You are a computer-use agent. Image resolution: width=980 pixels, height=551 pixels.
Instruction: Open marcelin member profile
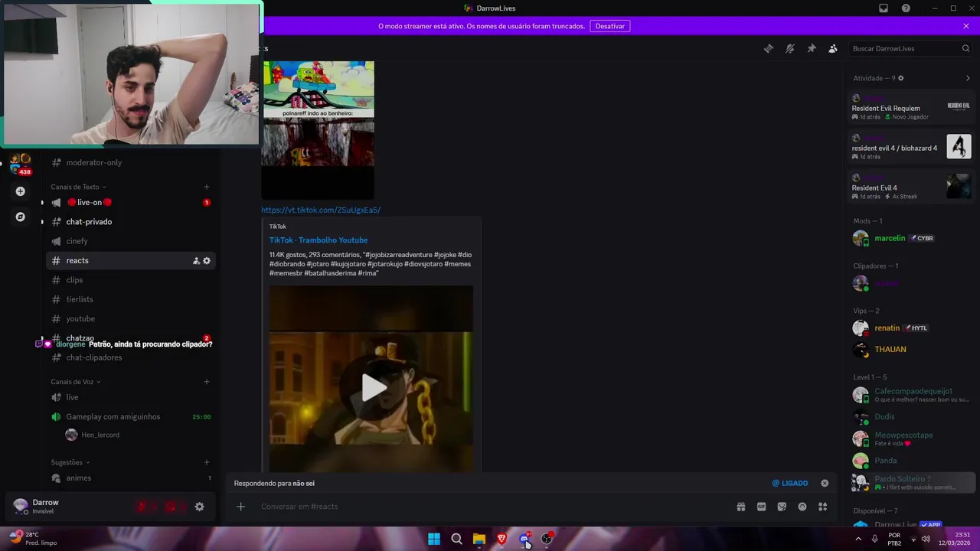coord(911,238)
